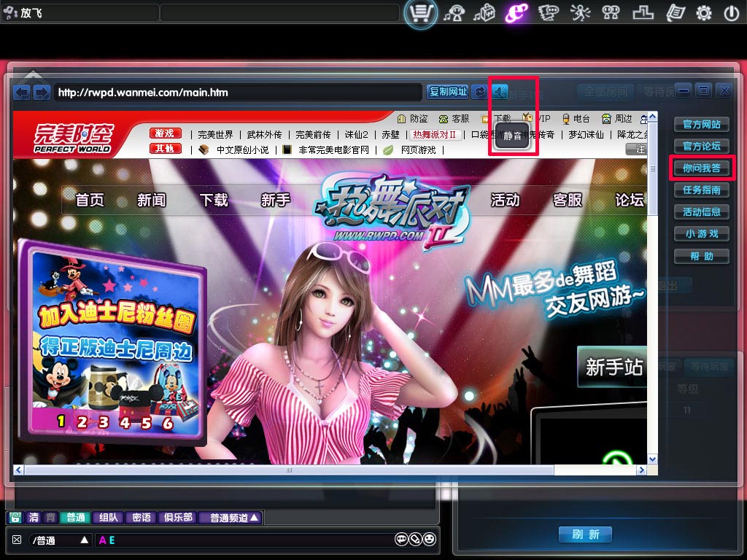Click the 背 button in chat bar

[x=51, y=517]
